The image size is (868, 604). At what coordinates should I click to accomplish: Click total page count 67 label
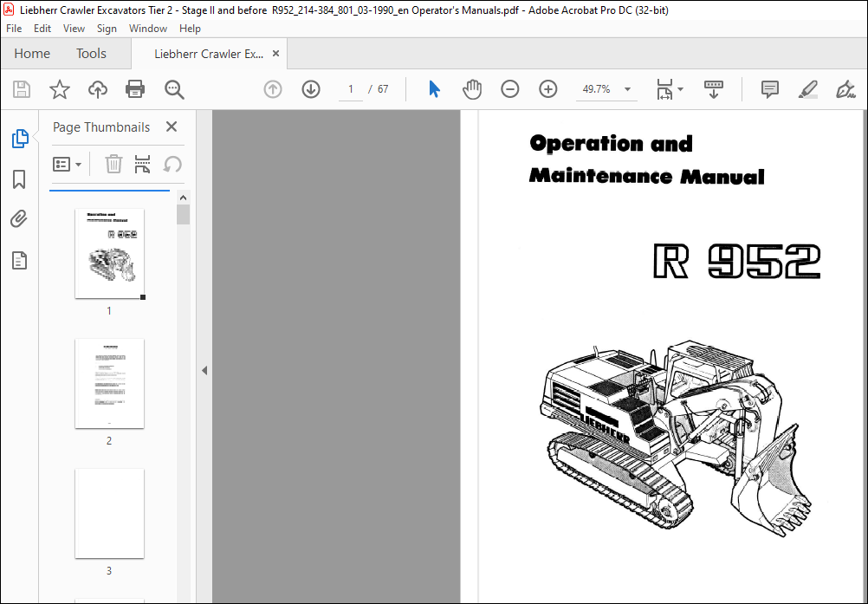(383, 89)
